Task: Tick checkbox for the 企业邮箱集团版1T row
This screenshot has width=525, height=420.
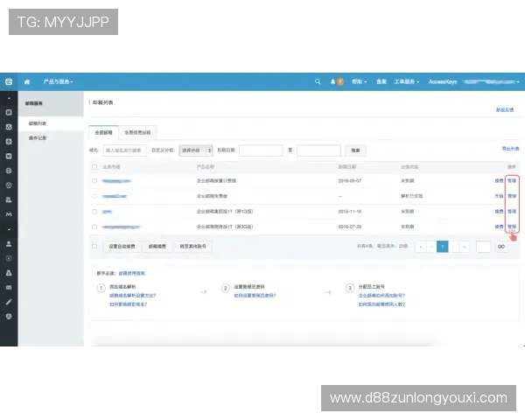Action: point(94,212)
